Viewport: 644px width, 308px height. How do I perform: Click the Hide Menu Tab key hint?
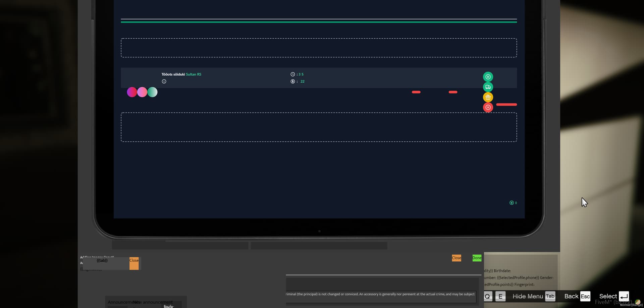[x=550, y=296]
